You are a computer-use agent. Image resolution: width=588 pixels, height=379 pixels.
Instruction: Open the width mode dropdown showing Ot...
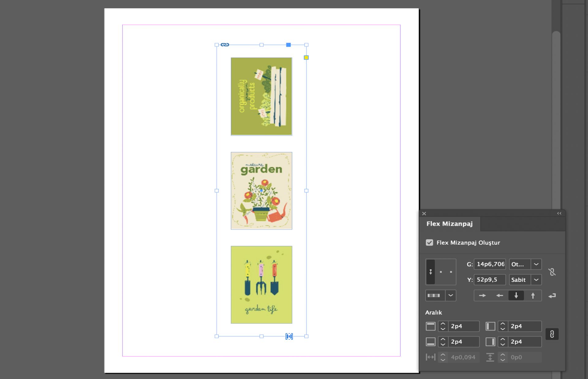pos(536,264)
